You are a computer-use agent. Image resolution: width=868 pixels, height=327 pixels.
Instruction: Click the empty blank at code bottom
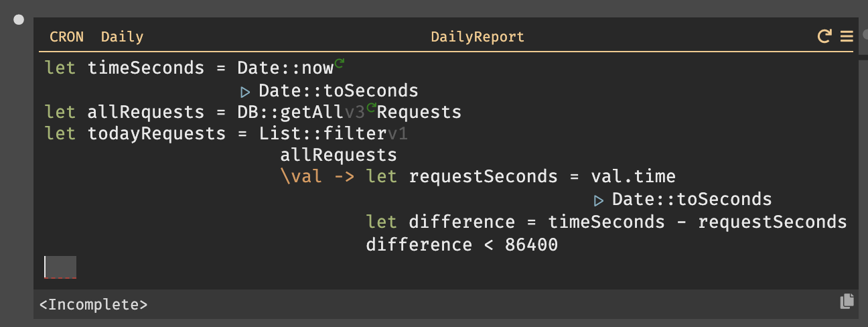pyautogui.click(x=60, y=267)
